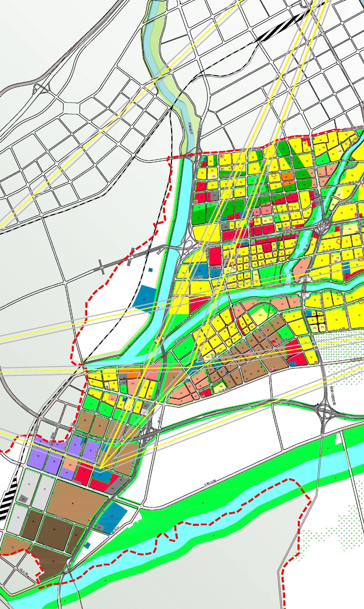
Task: Click the orange A4 parcel label
Action: (x=286, y=177)
